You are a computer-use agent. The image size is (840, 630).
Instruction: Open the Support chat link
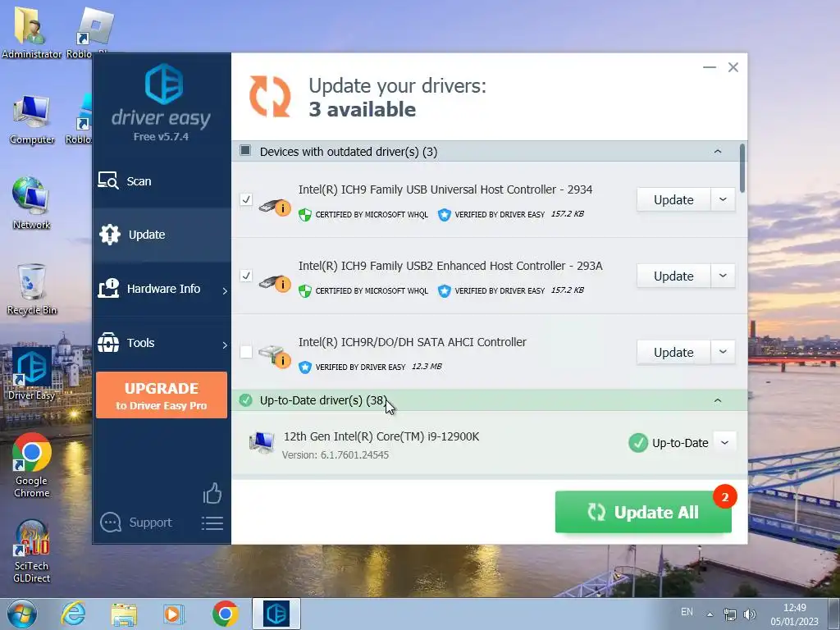coord(136,523)
